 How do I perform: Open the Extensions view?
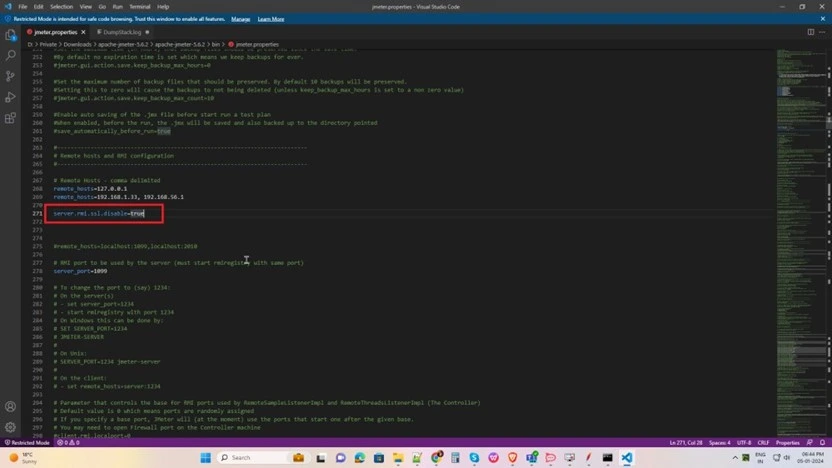click(11, 118)
